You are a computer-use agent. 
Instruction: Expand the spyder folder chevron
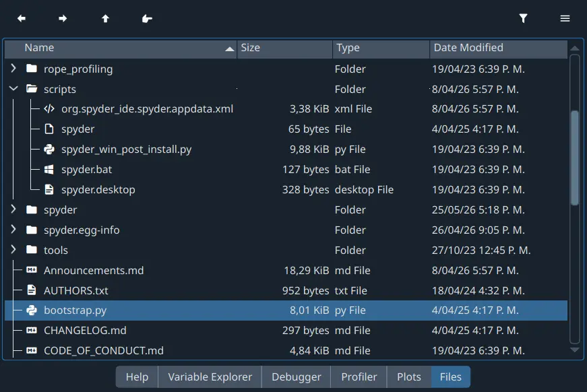click(x=13, y=209)
